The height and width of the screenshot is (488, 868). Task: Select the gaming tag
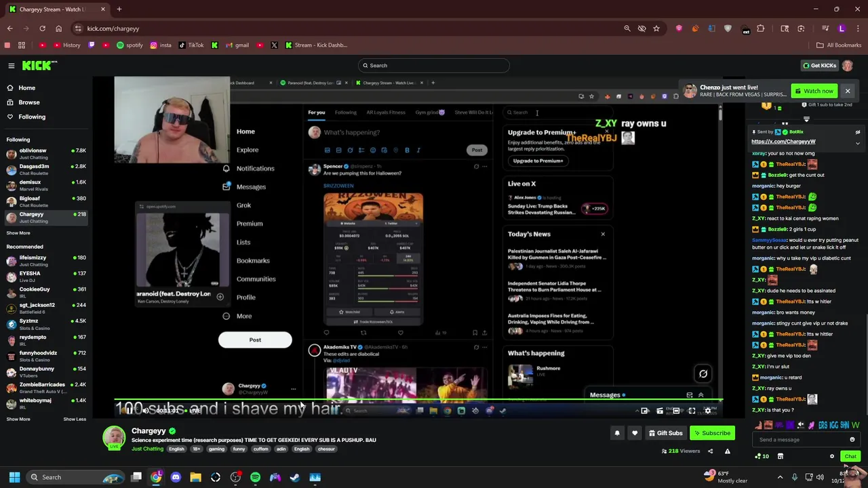pos(216,449)
